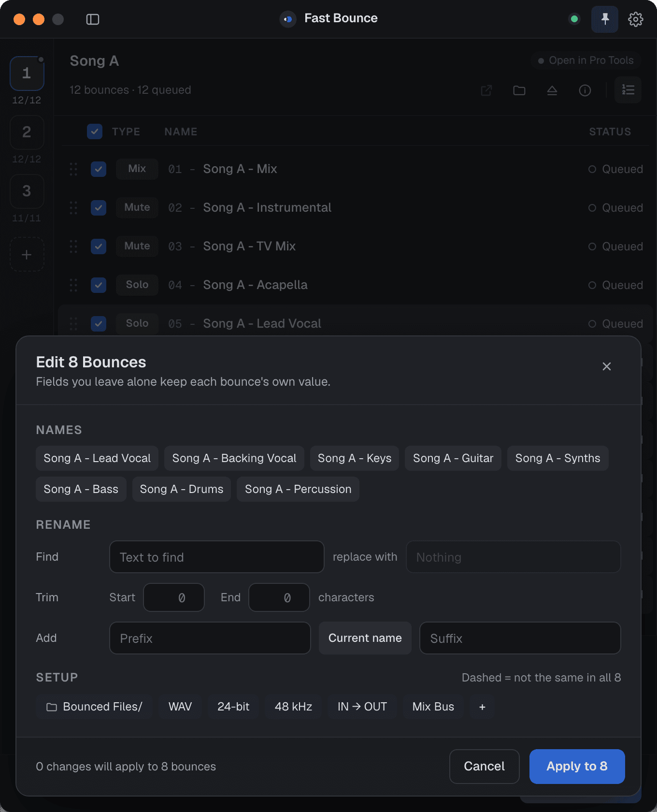Click the Song A - Percussion name chip

(298, 489)
